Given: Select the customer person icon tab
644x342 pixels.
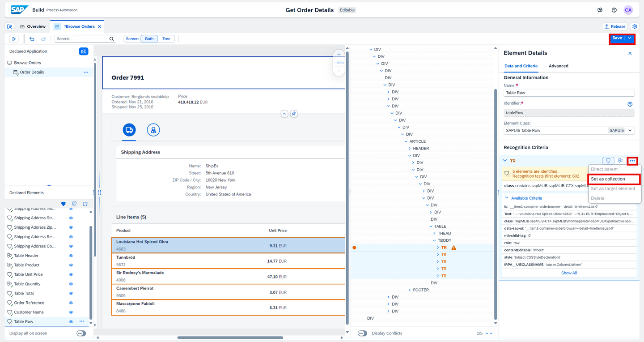Looking at the screenshot, I should pos(153,130).
